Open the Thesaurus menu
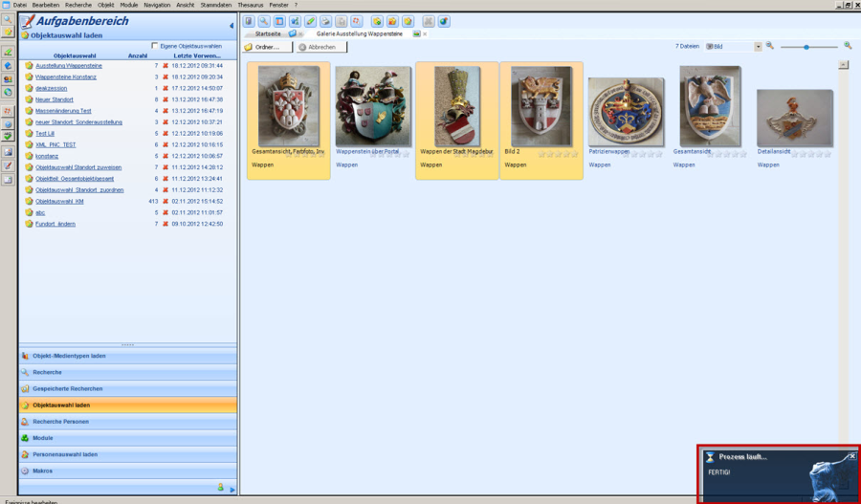 click(x=251, y=5)
